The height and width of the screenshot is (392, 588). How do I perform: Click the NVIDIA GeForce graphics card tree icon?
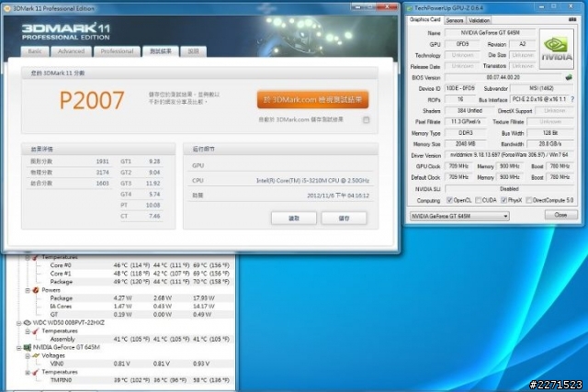(x=27, y=347)
